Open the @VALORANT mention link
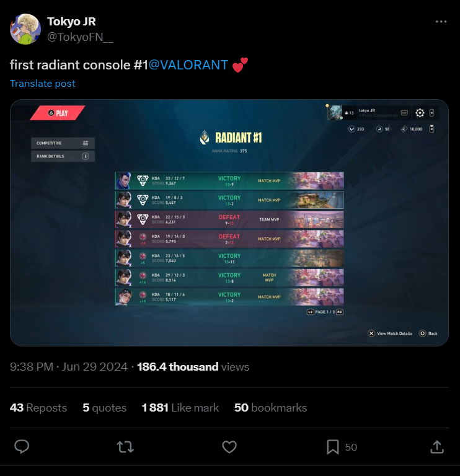Screen dimensions: 460x476 pos(188,65)
